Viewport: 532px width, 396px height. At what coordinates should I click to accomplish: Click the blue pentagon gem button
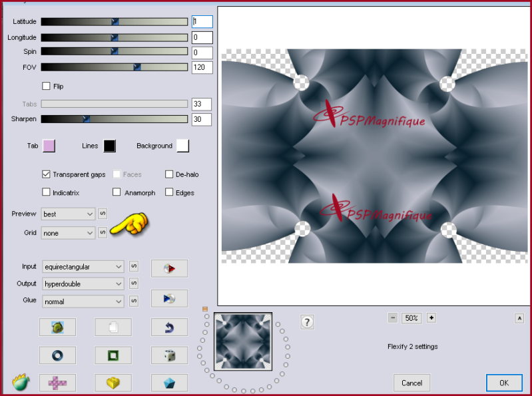(169, 383)
